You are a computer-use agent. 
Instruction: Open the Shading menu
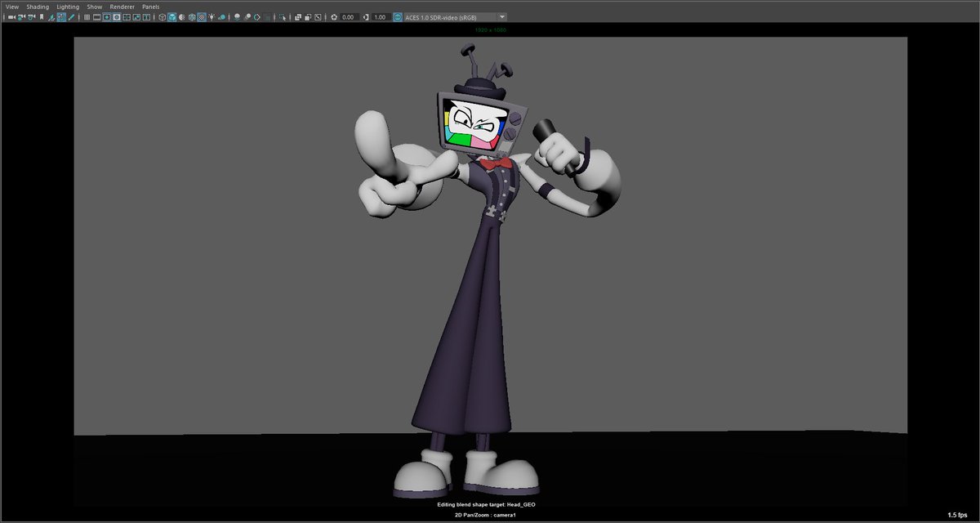[x=38, y=6]
